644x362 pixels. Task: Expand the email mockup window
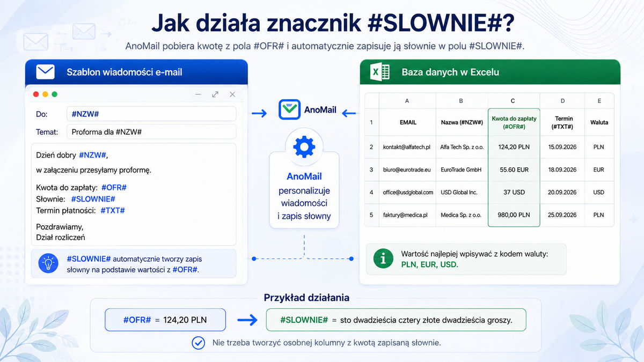215,94
